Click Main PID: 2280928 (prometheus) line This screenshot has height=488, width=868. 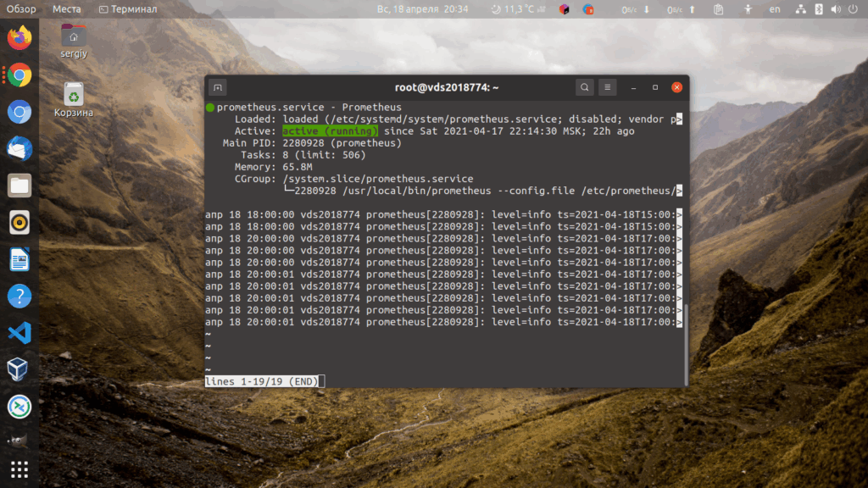pyautogui.click(x=312, y=143)
